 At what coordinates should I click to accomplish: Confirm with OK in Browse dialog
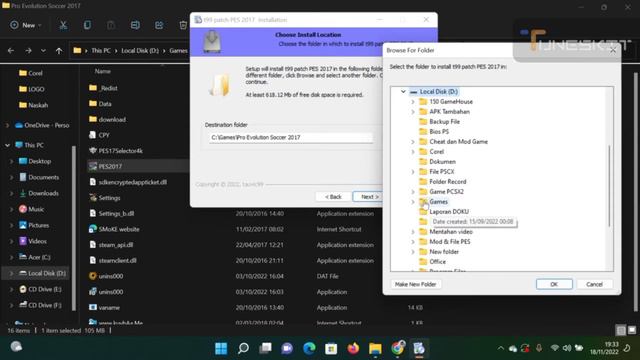point(554,284)
